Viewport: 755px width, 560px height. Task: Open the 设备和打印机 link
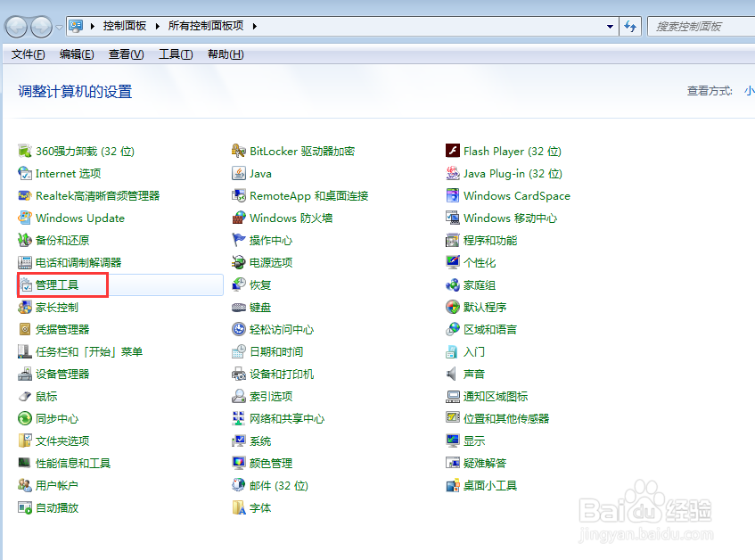pos(281,375)
